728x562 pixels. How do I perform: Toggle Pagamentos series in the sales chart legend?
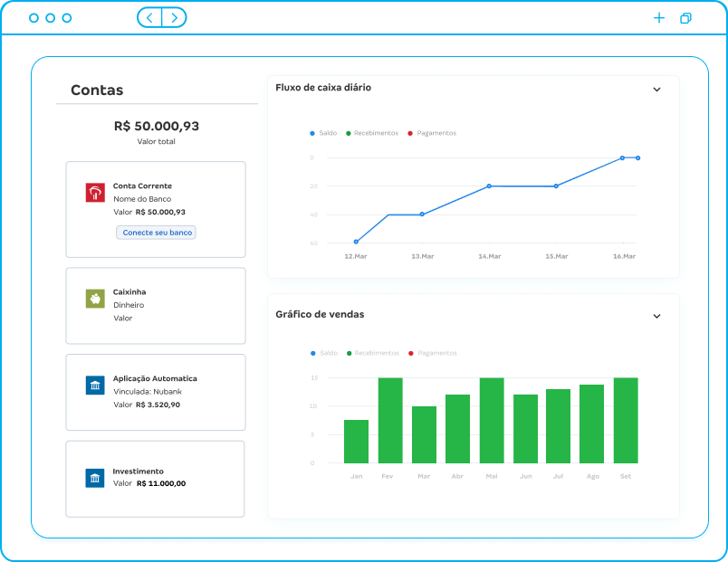pyautogui.click(x=433, y=353)
